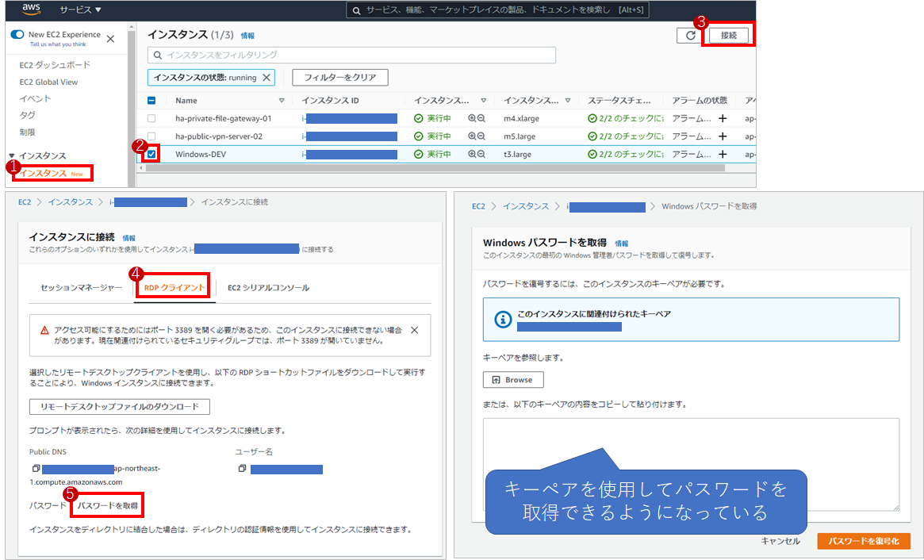The width and height of the screenshot is (924, 560).
Task: Click the horizontal scrollbar of instances table
Action: point(435,168)
